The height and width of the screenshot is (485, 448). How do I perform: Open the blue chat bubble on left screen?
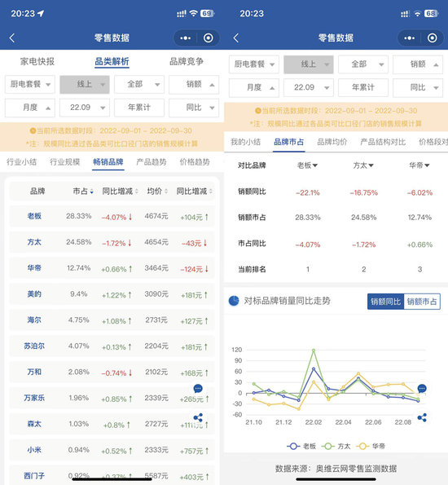[x=198, y=388]
